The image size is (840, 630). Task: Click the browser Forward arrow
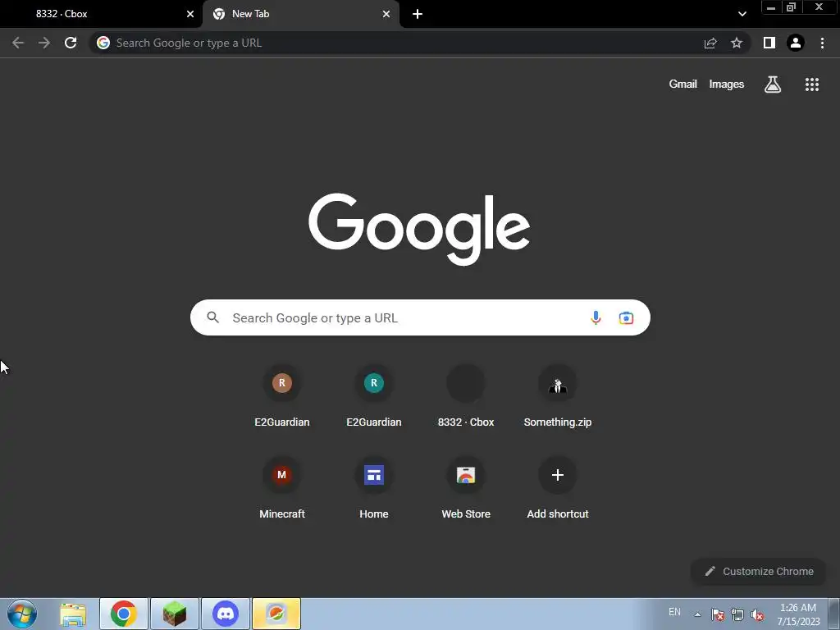[x=44, y=43]
